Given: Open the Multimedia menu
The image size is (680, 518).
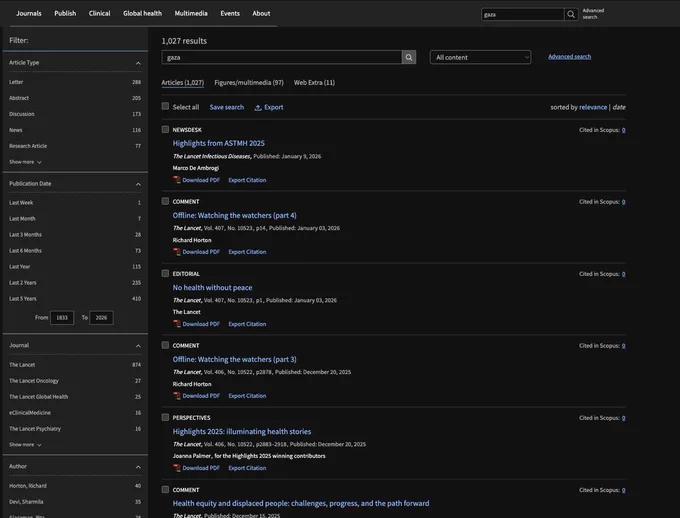Looking at the screenshot, I should coord(191,13).
